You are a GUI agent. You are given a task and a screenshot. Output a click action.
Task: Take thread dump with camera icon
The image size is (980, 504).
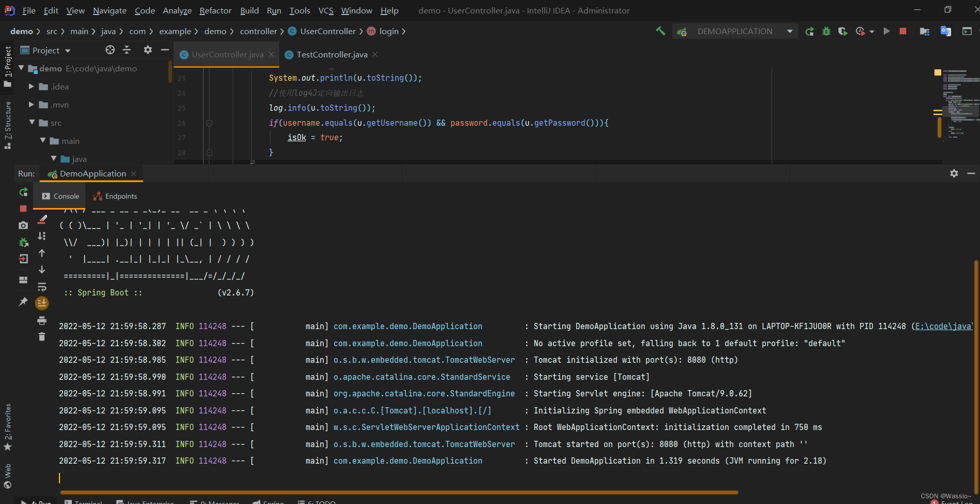click(x=23, y=226)
